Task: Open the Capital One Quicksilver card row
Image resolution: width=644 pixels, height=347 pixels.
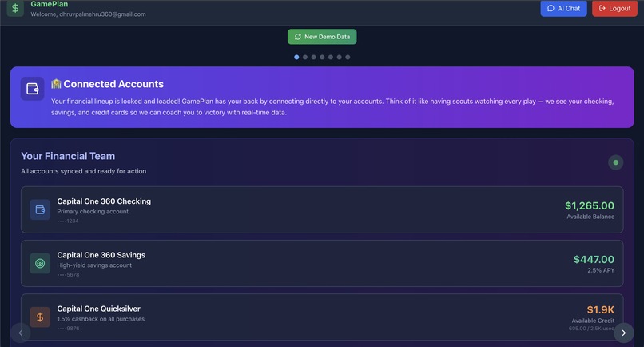Action: point(322,317)
